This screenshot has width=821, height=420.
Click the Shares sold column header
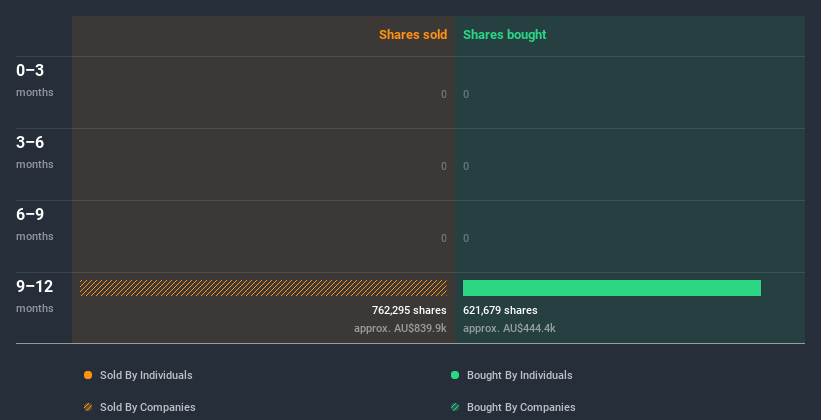pyautogui.click(x=413, y=35)
